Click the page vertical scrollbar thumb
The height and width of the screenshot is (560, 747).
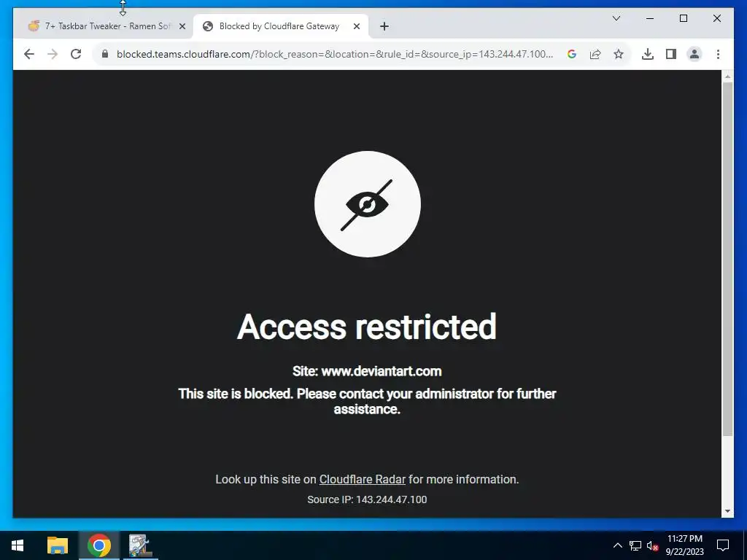pos(727,259)
